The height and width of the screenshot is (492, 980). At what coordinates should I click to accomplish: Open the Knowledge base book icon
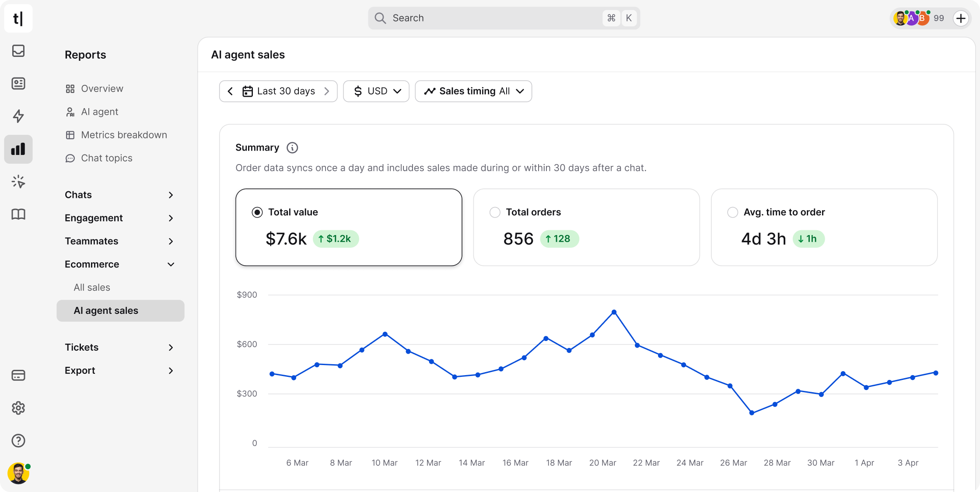[x=18, y=214]
